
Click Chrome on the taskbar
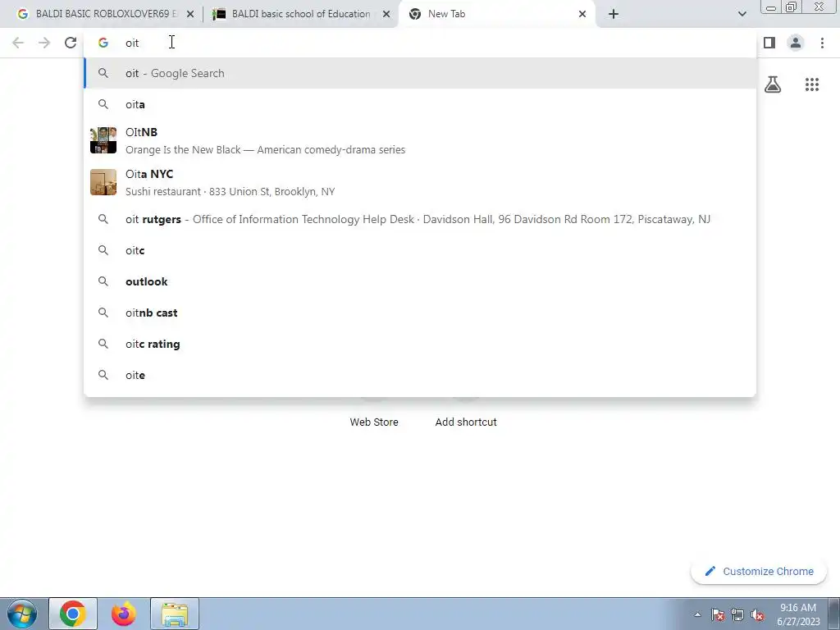[x=73, y=614]
